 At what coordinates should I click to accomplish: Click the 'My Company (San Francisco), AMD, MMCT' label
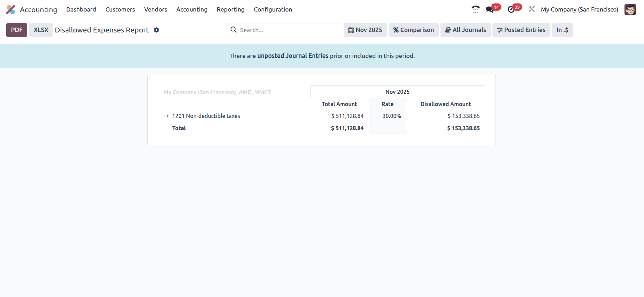tap(217, 92)
